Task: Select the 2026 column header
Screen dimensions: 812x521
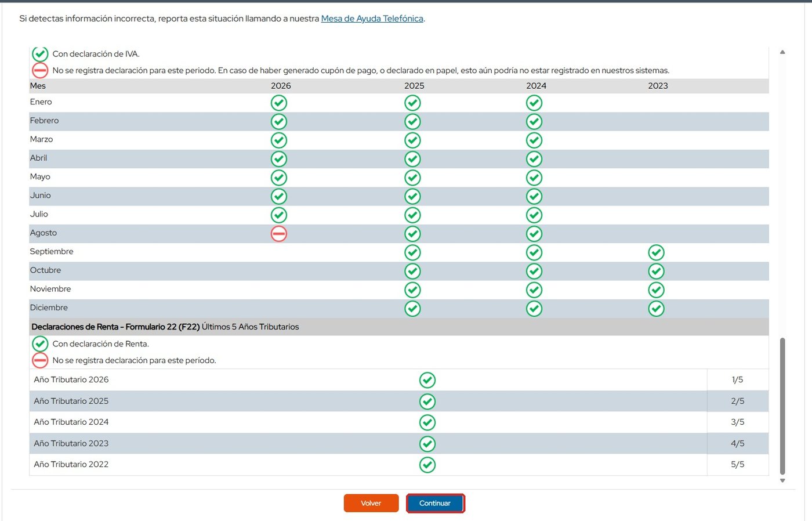Action: click(281, 86)
